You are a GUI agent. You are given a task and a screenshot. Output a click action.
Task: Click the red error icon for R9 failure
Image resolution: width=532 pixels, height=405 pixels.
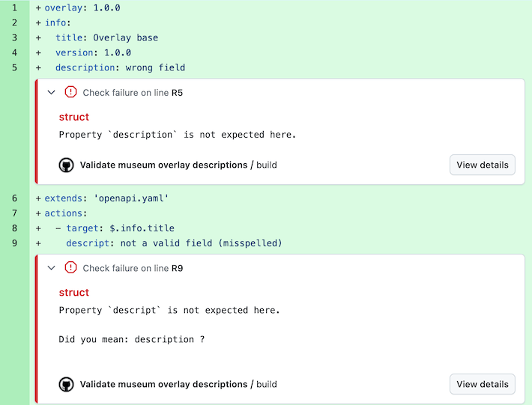pos(70,267)
